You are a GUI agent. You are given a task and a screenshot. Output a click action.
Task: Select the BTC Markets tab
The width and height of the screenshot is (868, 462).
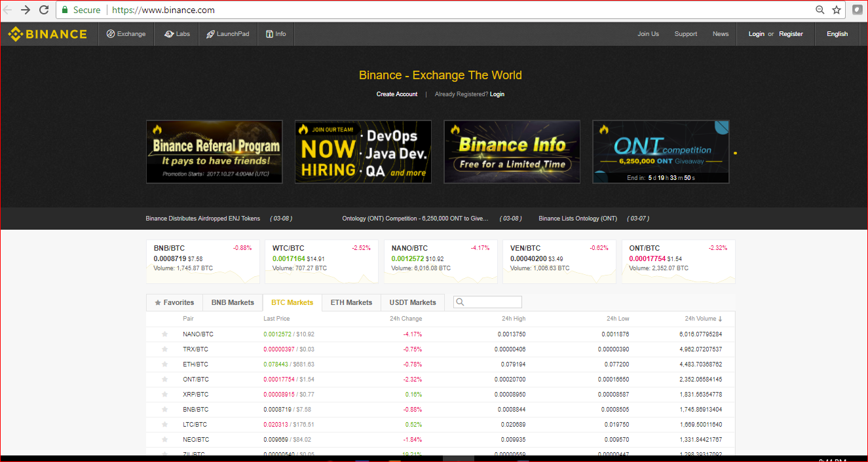click(292, 302)
